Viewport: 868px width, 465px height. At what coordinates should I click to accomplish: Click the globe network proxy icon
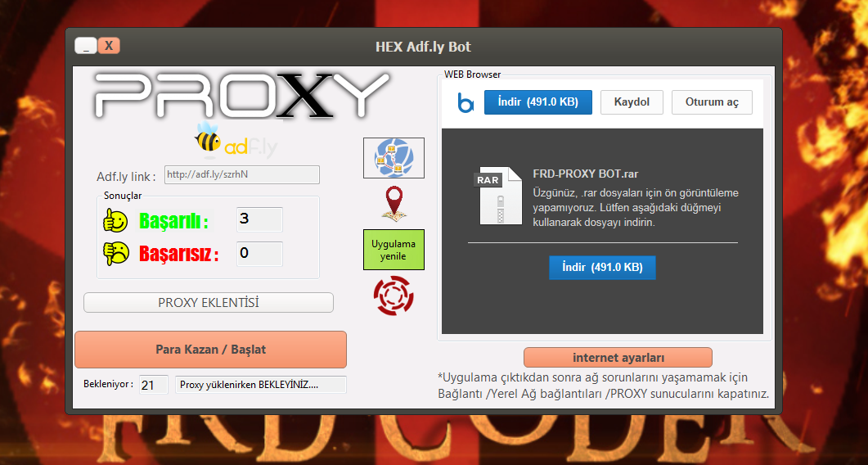click(x=394, y=158)
